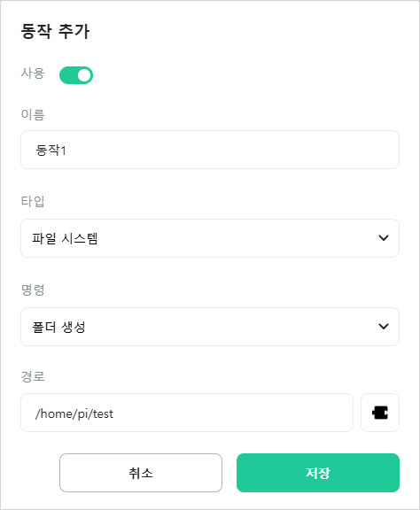Viewport: 420px width, 510px height.
Task: Focus the 이름 input field containing 동작1
Action: click(210, 150)
